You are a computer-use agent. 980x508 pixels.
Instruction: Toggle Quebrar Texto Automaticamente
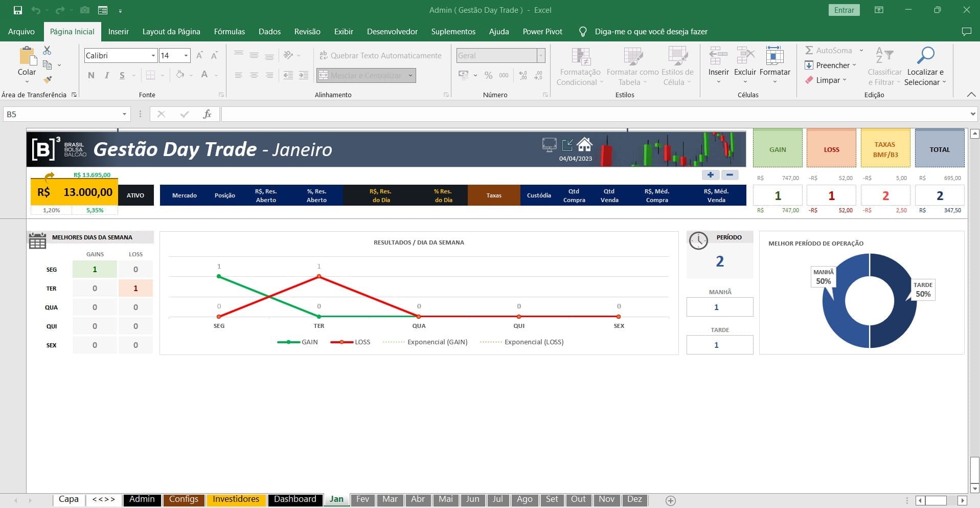(x=380, y=55)
